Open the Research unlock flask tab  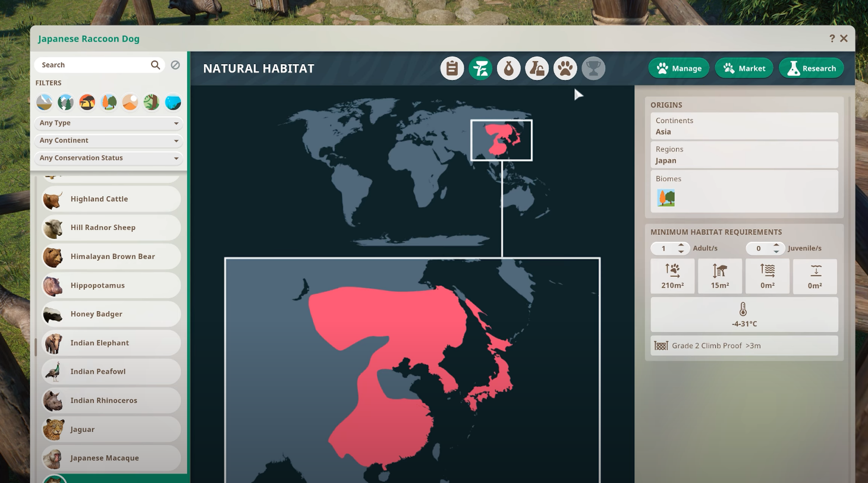click(537, 68)
